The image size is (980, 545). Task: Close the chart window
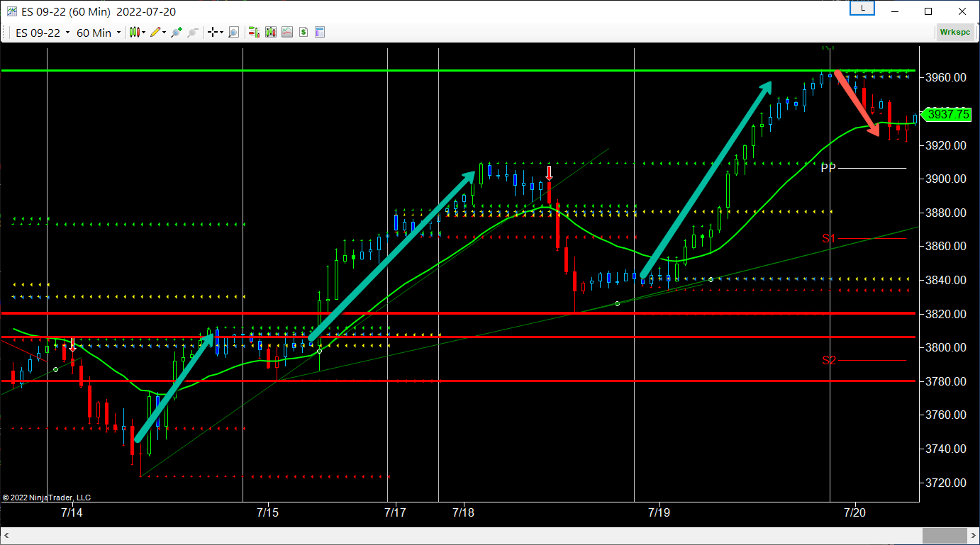961,11
